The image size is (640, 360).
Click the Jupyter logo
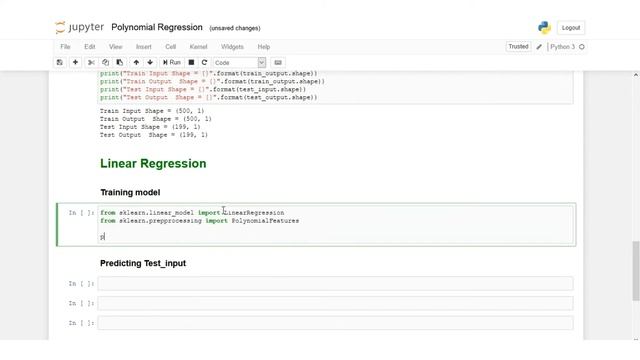coord(80,27)
